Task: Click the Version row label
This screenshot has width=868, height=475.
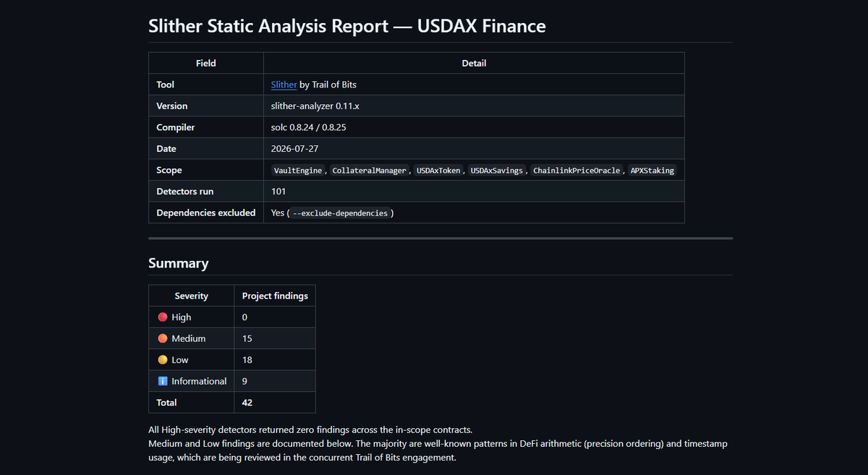Action: point(172,106)
